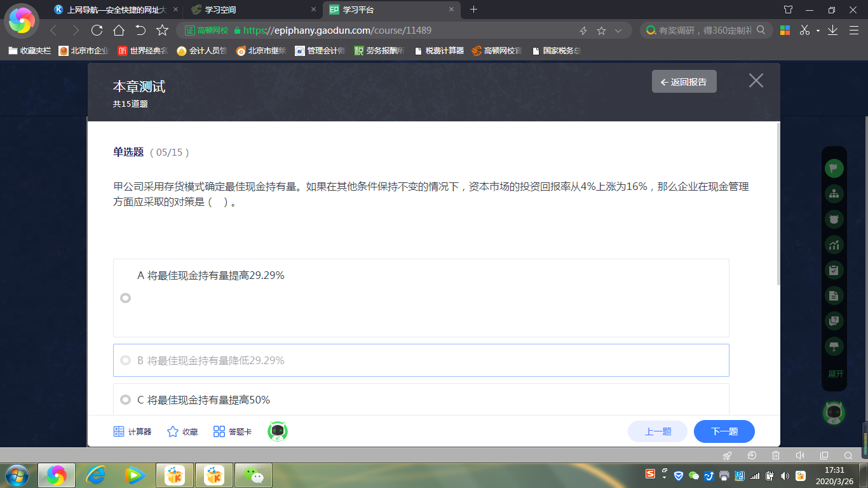Image resolution: width=868 pixels, height=488 pixels.
Task: Click the flag icon in right sidebar
Action: (834, 168)
